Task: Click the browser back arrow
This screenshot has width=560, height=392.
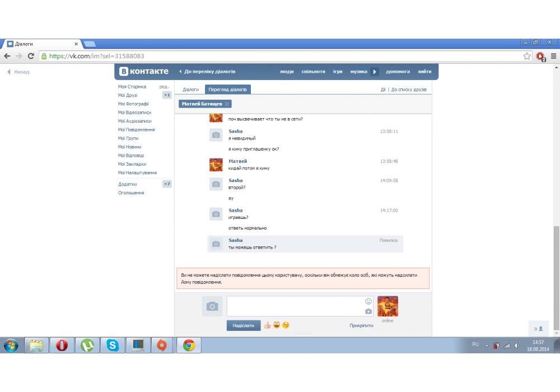Action: [7, 56]
